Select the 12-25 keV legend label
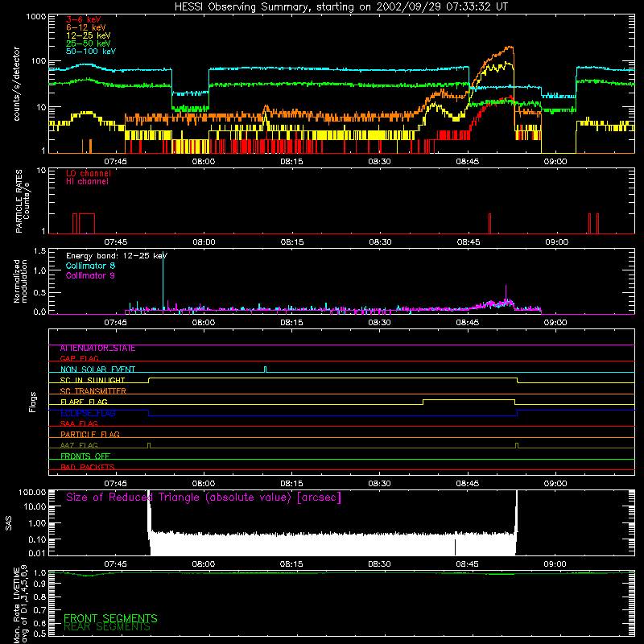Viewport: 644px width, 644px height. coord(89,35)
